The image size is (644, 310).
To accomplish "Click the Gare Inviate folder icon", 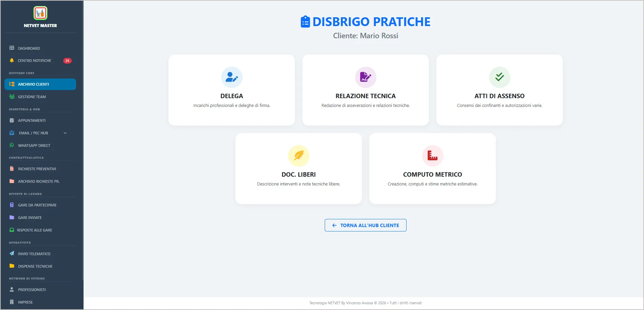I will (x=12, y=217).
